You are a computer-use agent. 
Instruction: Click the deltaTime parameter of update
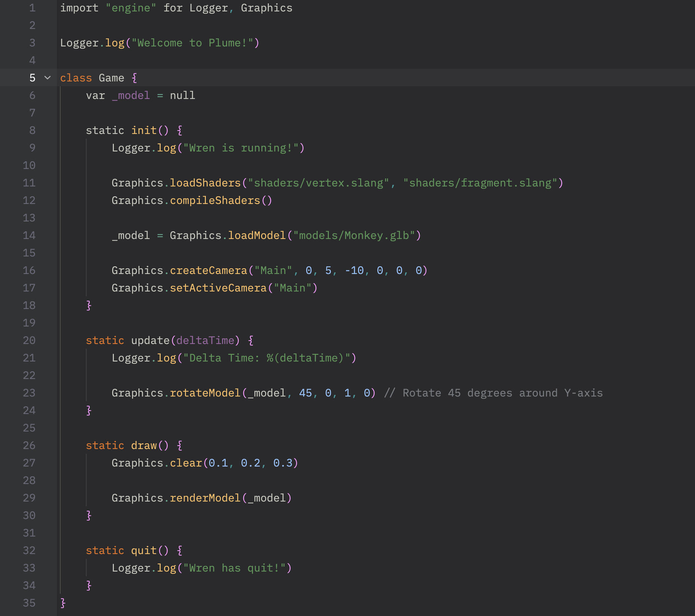(205, 340)
